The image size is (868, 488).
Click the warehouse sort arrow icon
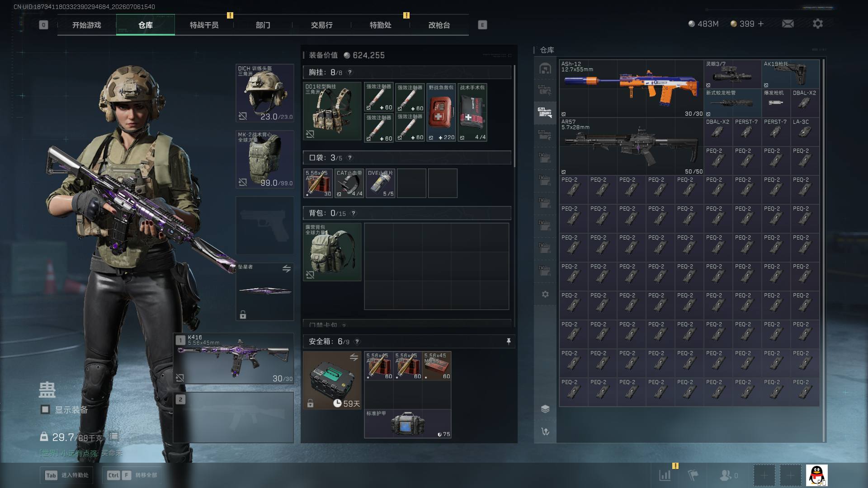click(x=545, y=432)
